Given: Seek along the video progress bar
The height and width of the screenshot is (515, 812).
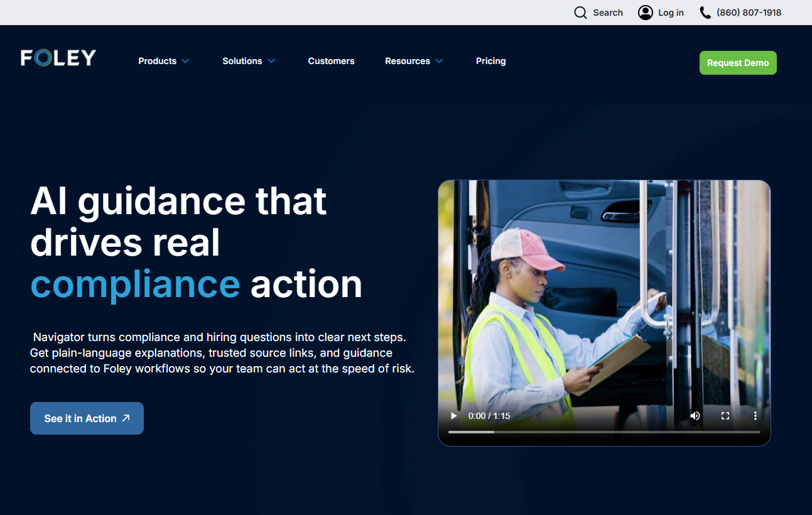Looking at the screenshot, I should (x=604, y=432).
